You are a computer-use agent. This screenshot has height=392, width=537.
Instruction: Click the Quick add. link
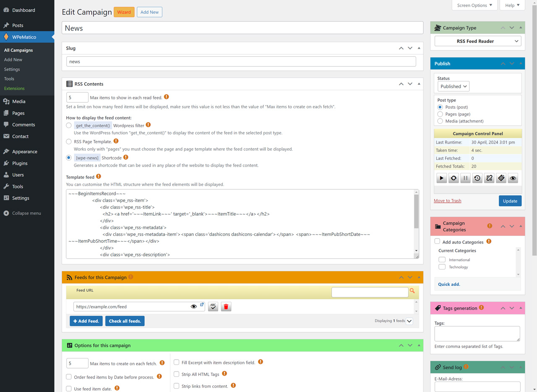[449, 284]
